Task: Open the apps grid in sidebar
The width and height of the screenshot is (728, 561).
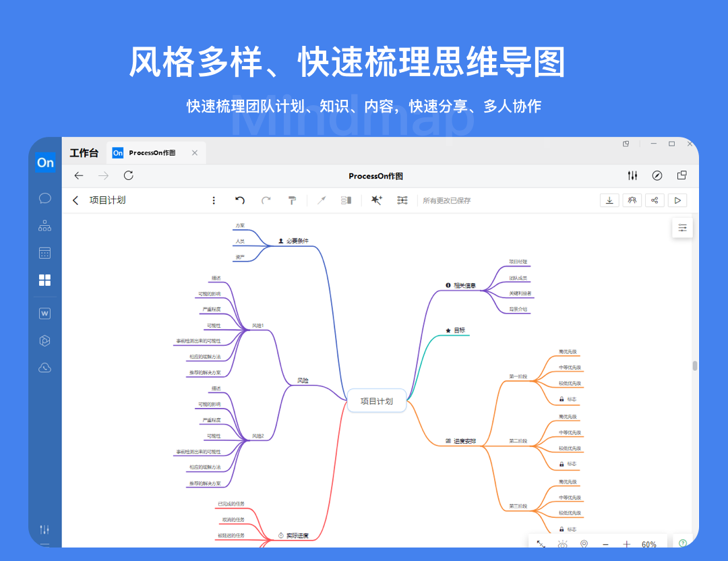Action: click(45, 280)
